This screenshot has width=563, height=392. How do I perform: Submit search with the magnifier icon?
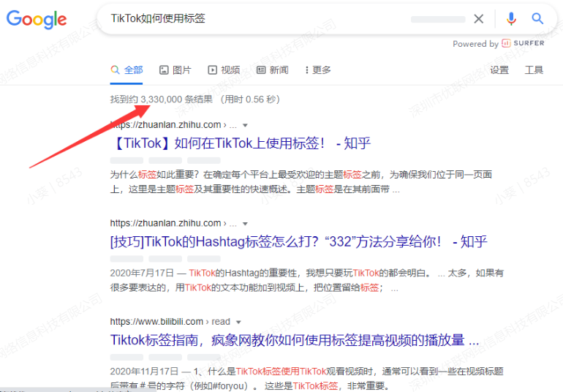tap(537, 18)
